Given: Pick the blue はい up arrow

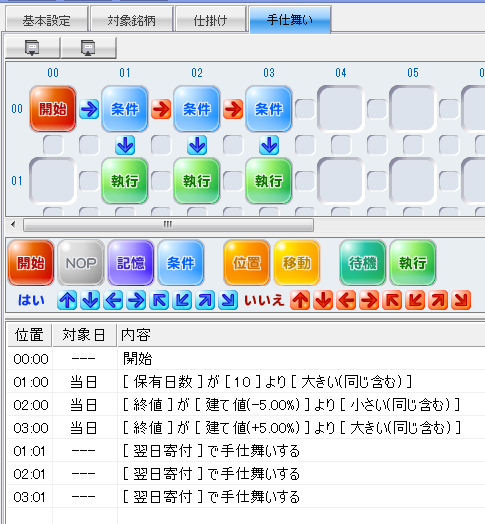Looking at the screenshot, I should pos(67,300).
